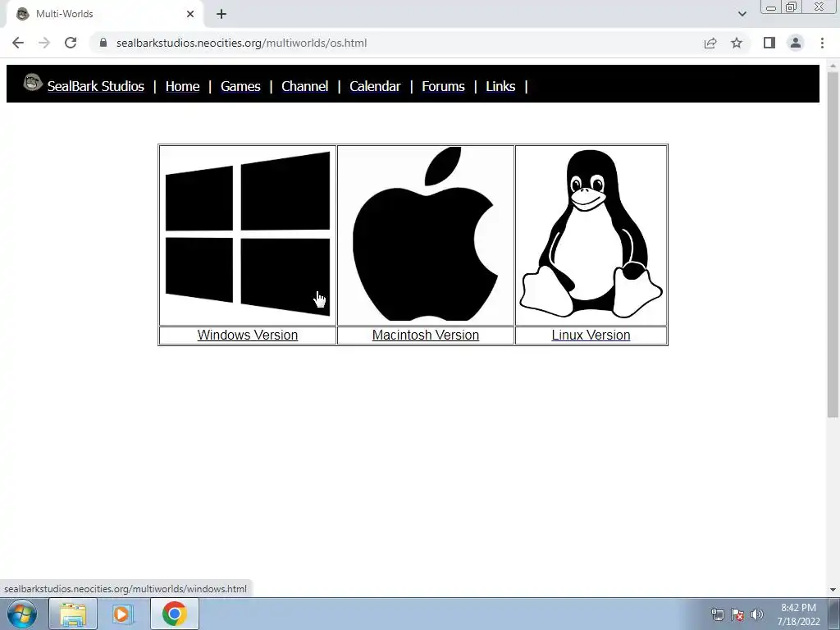Minimize the Chrome window
Screen dimensions: 840x630
click(x=771, y=7)
